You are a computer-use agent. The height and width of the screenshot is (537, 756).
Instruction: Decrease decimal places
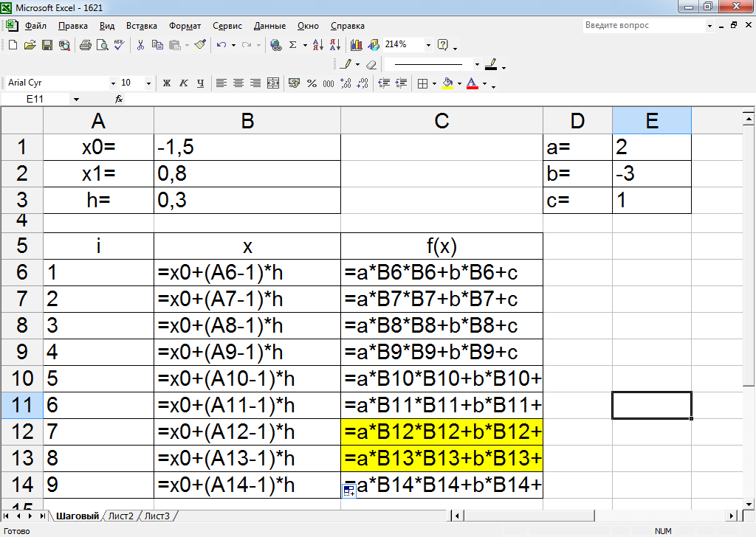(362, 83)
